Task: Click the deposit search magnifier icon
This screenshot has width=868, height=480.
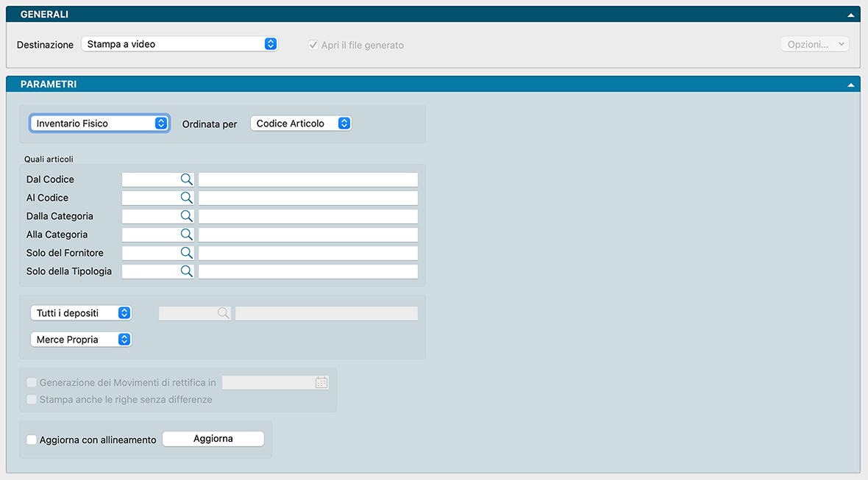Action: (x=223, y=313)
